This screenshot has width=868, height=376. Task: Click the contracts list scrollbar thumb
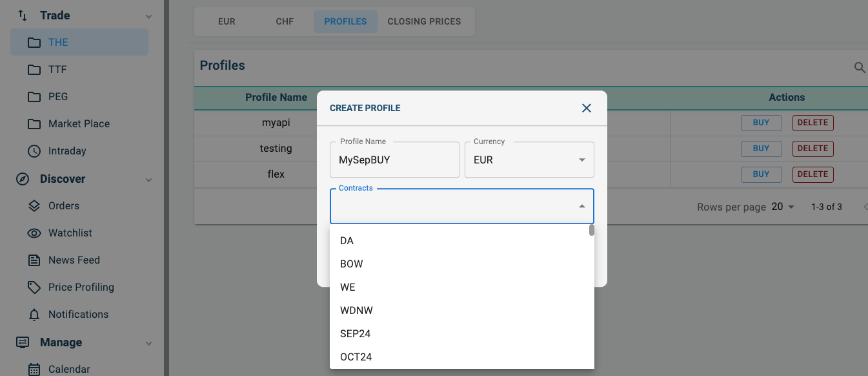click(x=592, y=230)
